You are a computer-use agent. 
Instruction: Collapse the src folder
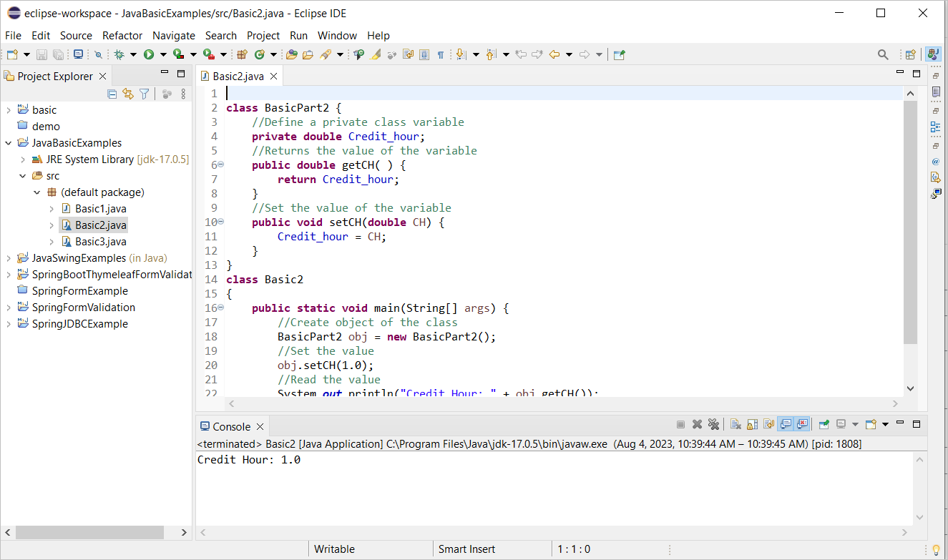point(22,175)
